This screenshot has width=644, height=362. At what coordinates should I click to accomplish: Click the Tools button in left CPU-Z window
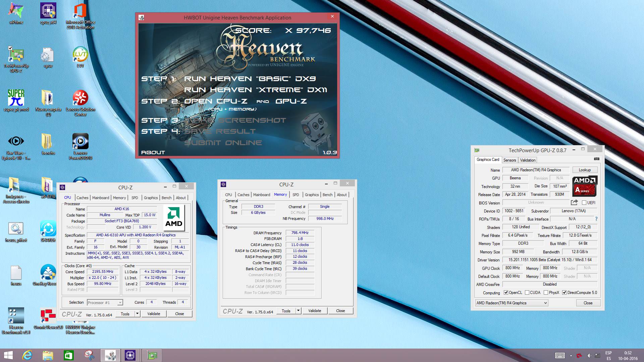(x=125, y=314)
